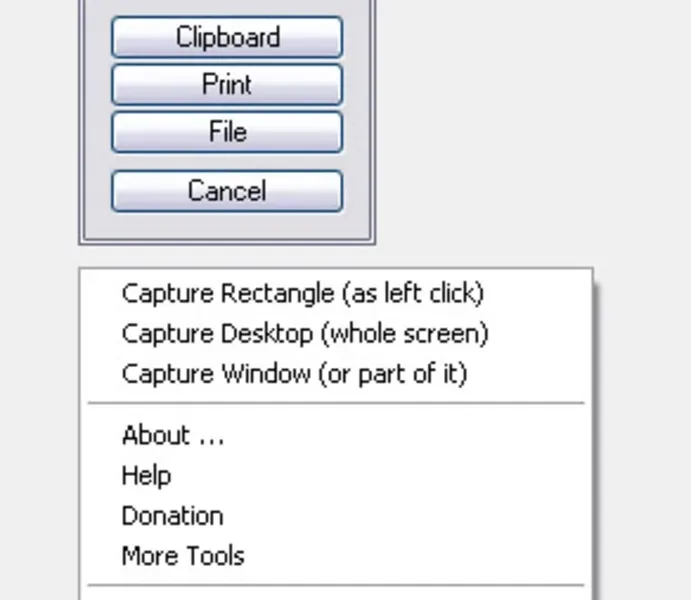
Task: Choose the File button
Action: click(227, 132)
